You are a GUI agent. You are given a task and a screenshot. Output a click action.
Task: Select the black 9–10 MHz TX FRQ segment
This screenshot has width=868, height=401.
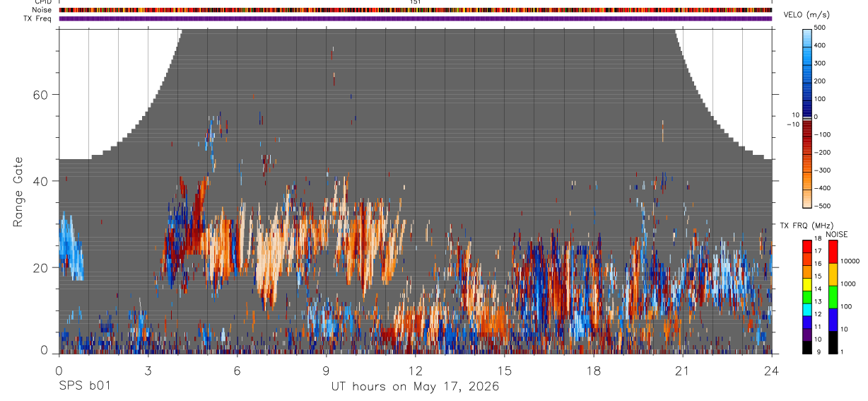807,347
